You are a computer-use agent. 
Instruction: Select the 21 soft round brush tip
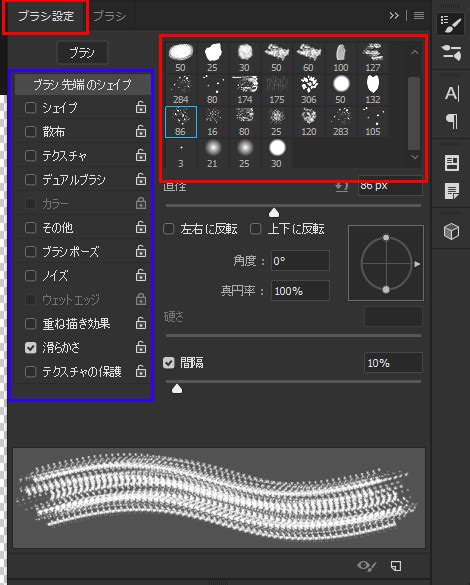pyautogui.click(x=213, y=154)
